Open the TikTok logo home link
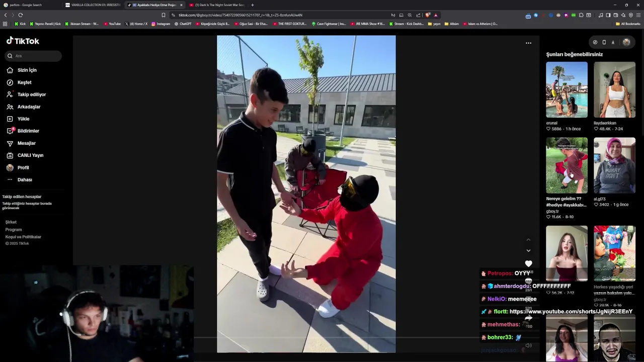The image size is (644, 362). [x=23, y=41]
